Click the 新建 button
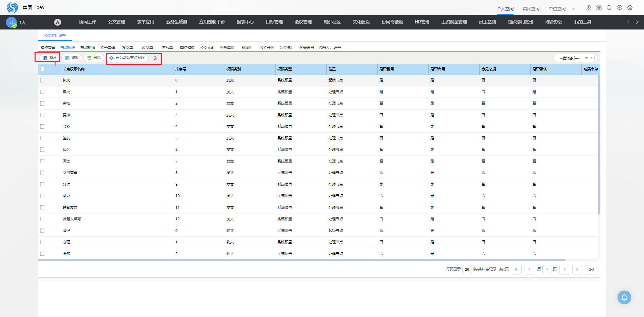644x317 pixels. pyautogui.click(x=50, y=58)
